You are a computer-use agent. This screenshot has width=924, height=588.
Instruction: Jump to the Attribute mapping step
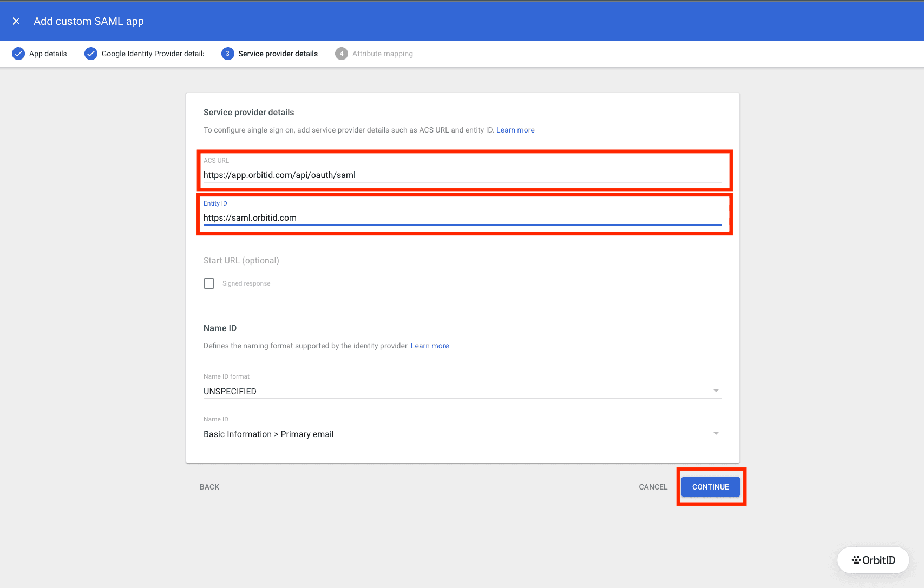pyautogui.click(x=383, y=54)
